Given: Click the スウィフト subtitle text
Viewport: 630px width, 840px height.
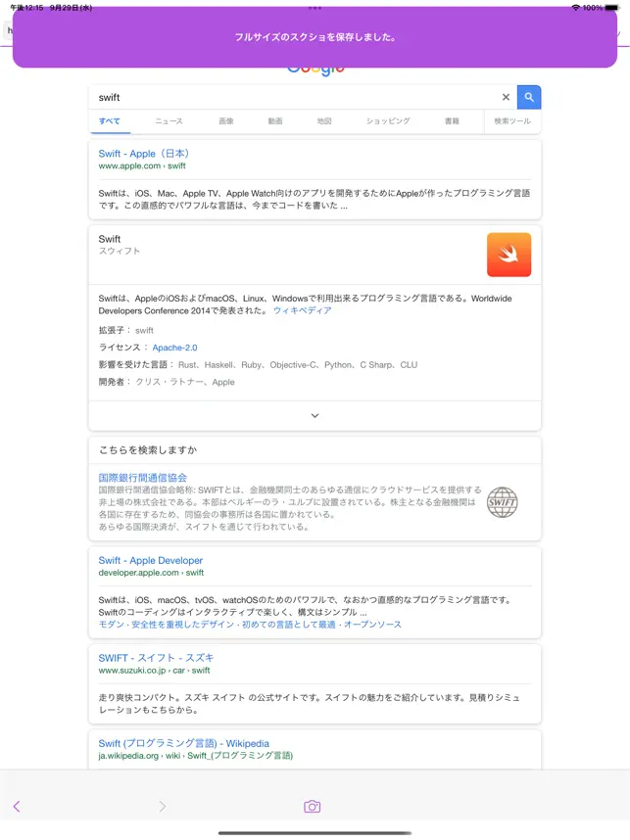Looking at the screenshot, I should [119, 251].
